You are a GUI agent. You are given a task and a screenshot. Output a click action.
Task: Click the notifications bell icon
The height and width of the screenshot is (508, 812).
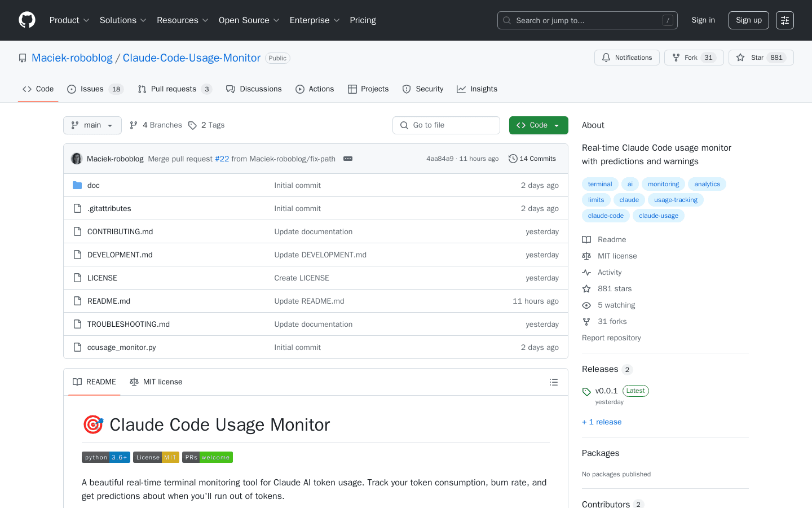point(606,57)
